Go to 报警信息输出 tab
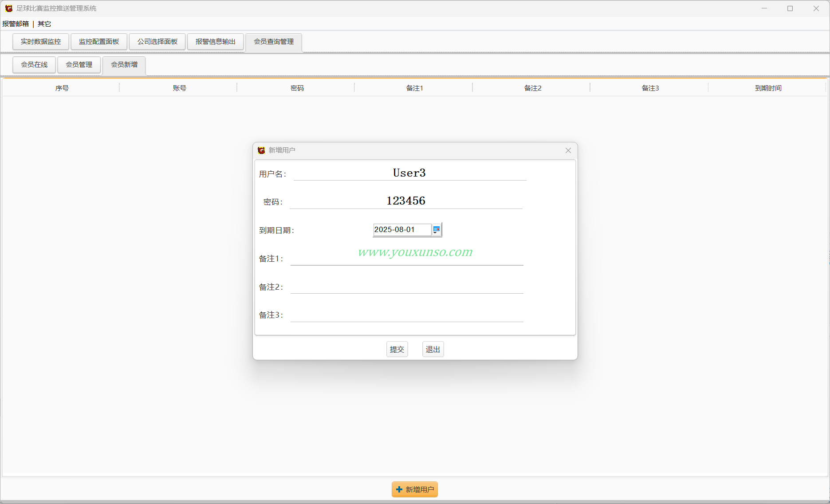The height and width of the screenshot is (504, 830). click(216, 42)
